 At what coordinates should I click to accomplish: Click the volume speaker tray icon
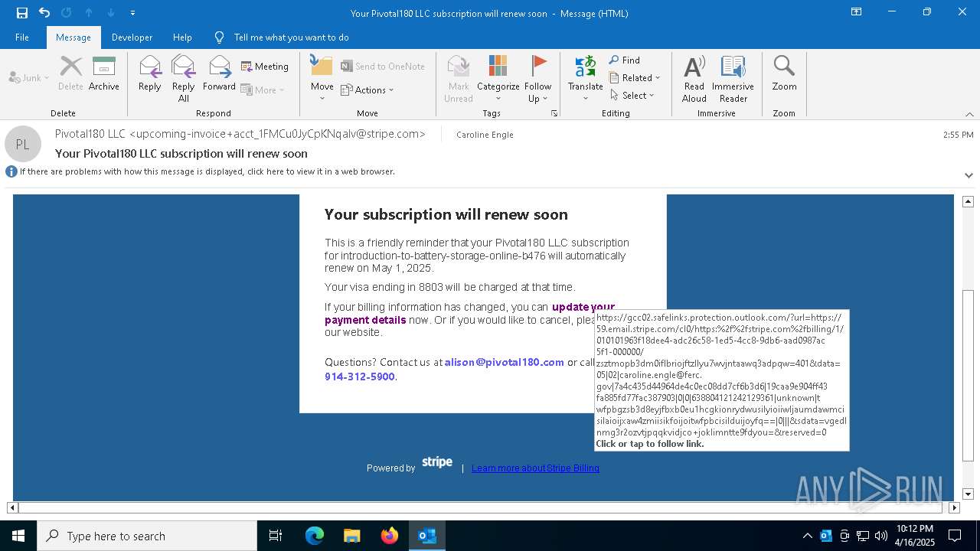click(880, 536)
